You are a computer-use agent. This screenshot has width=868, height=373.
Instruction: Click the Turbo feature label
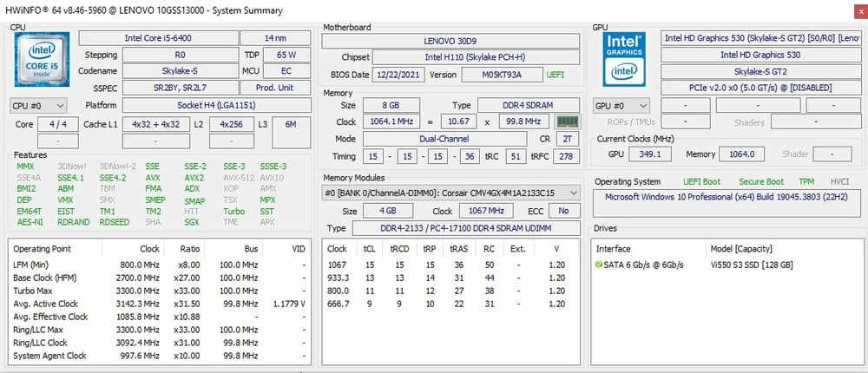coord(234,212)
